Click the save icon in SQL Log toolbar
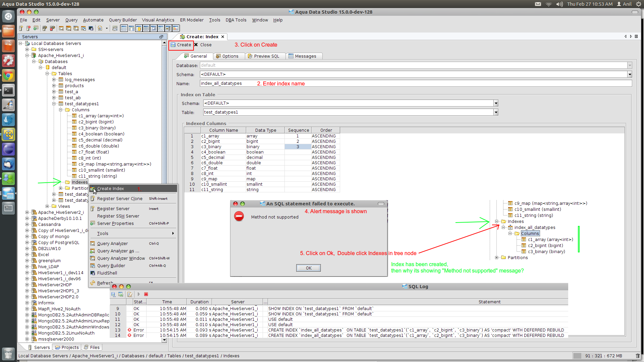644x362 pixels. [x=113, y=294]
